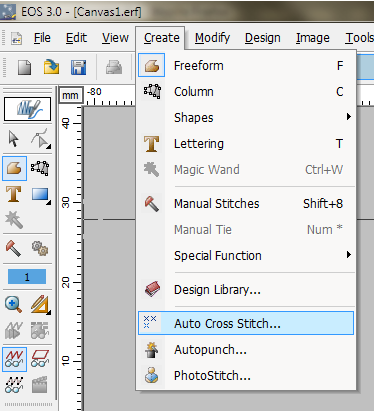Click the clapperboard simulation icon

pyautogui.click(x=40, y=385)
